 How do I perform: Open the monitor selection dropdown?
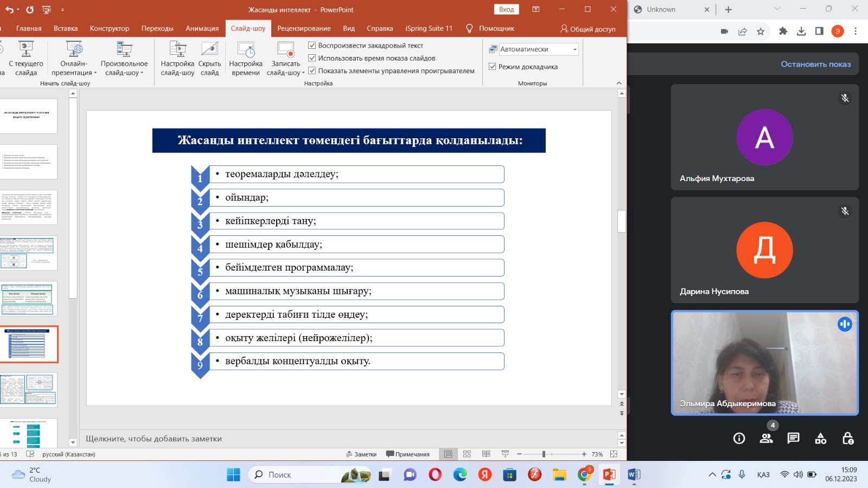[575, 49]
